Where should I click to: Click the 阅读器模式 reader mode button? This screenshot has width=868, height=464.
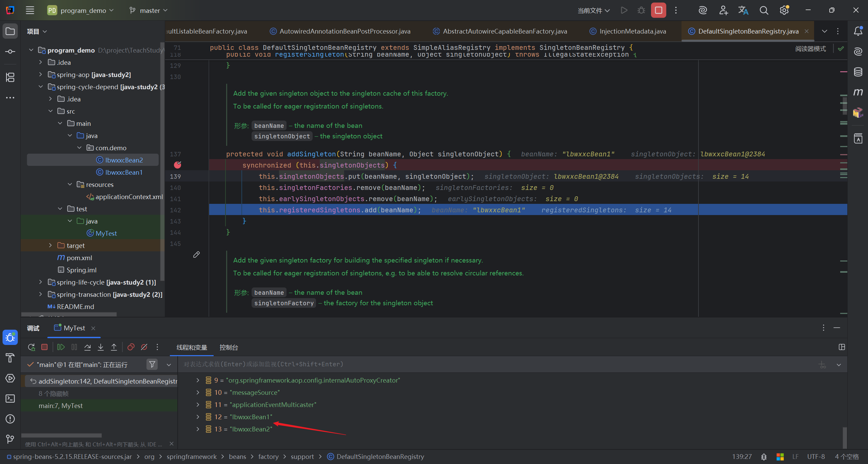(x=810, y=49)
